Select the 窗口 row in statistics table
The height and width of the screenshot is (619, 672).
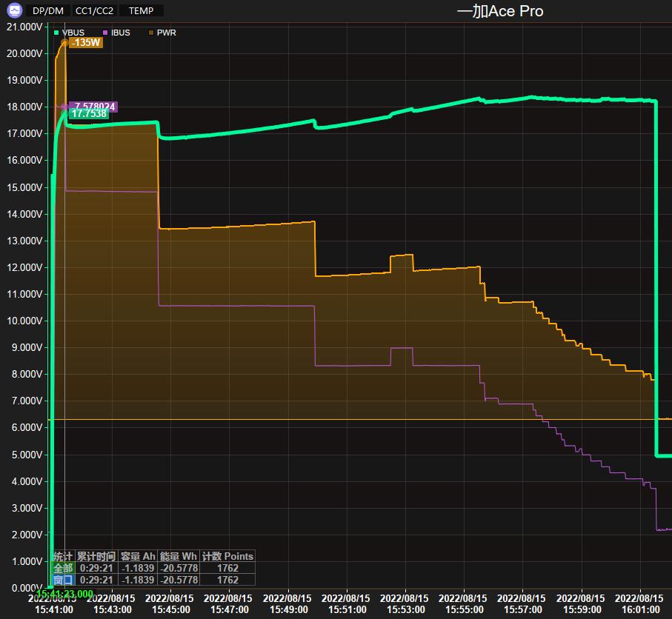click(x=63, y=580)
